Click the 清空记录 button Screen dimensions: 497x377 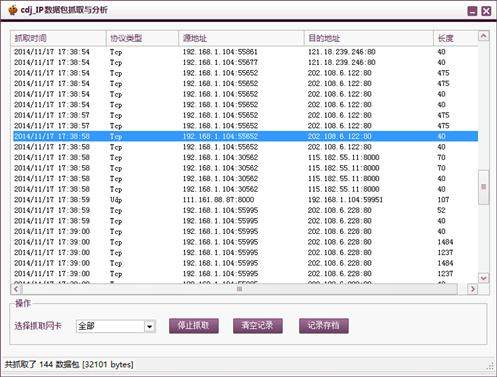(x=258, y=326)
